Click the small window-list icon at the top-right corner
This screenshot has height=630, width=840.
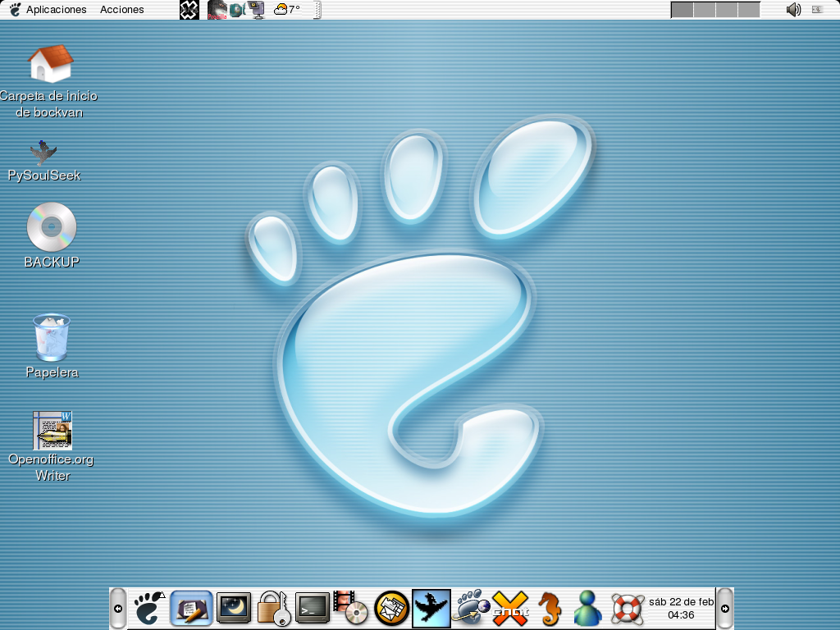click(817, 10)
